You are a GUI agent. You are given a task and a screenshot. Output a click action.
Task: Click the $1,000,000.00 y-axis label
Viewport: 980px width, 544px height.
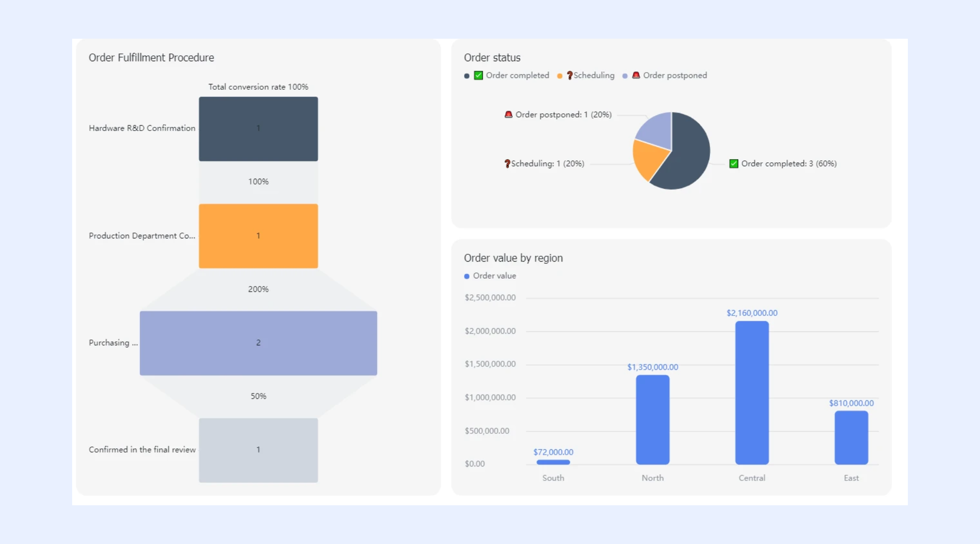pyautogui.click(x=490, y=398)
